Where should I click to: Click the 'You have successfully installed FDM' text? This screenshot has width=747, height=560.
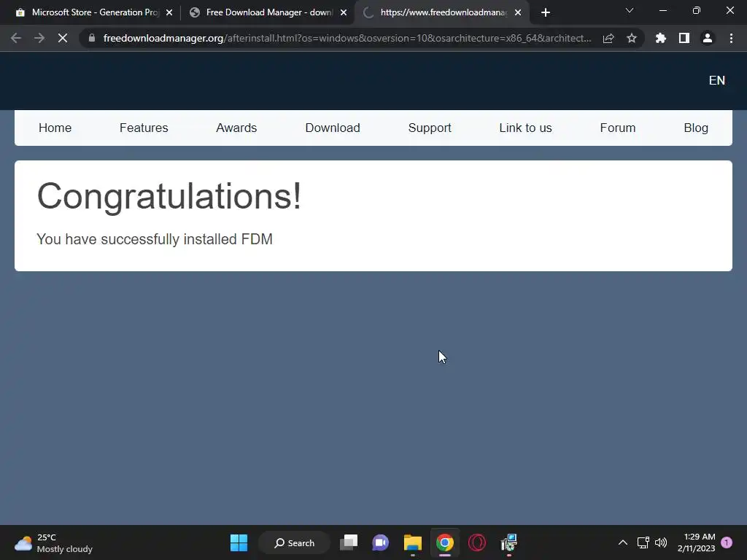click(x=155, y=239)
